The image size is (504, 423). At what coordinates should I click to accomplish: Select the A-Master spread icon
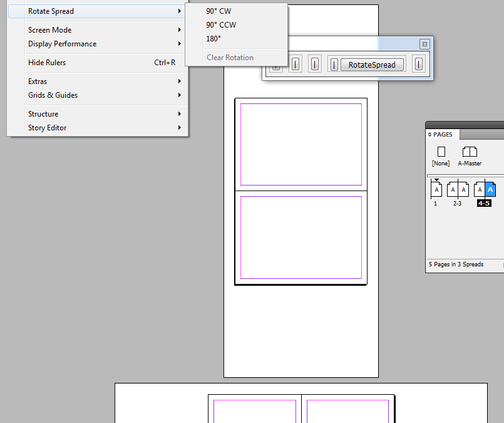pyautogui.click(x=470, y=152)
